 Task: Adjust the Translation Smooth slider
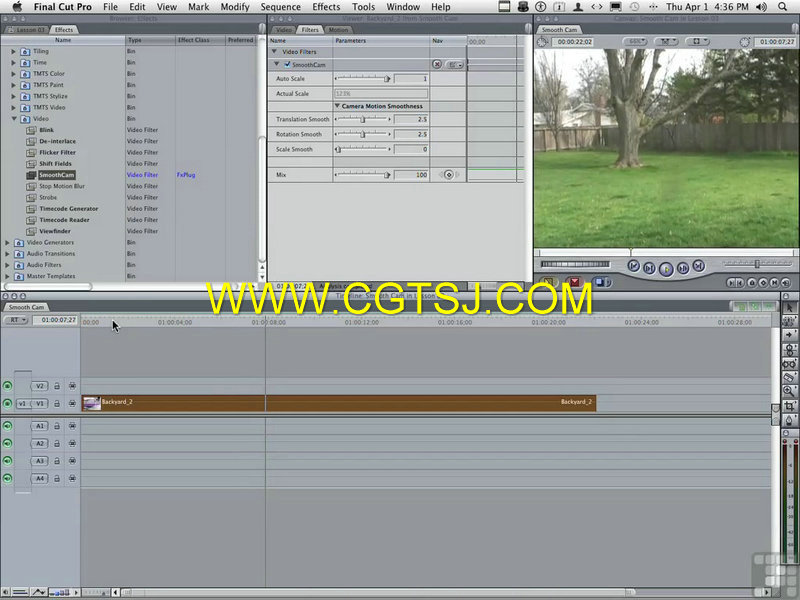[x=362, y=119]
